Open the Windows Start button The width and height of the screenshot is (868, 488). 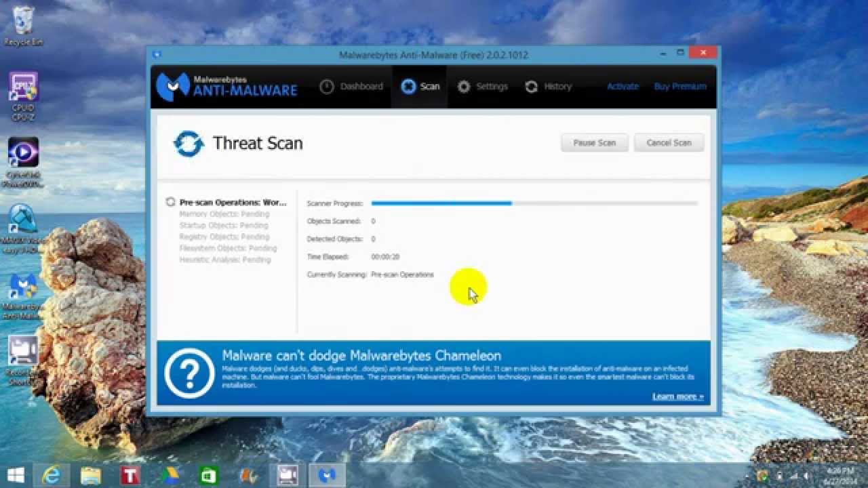coord(16,475)
